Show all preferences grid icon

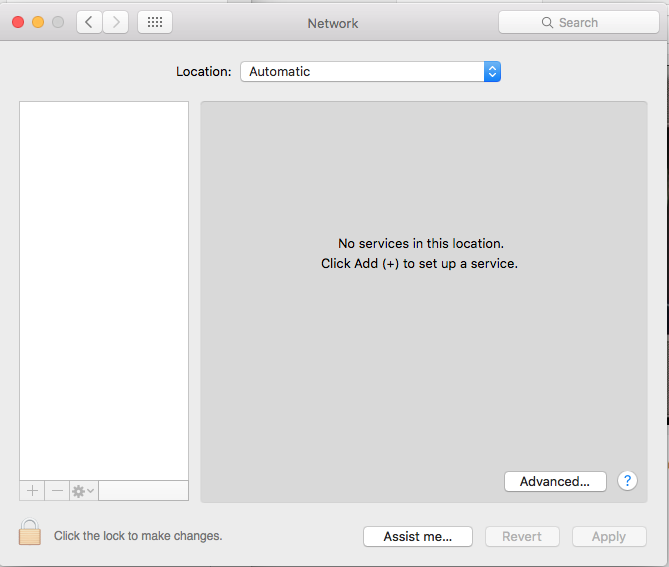[x=155, y=22]
